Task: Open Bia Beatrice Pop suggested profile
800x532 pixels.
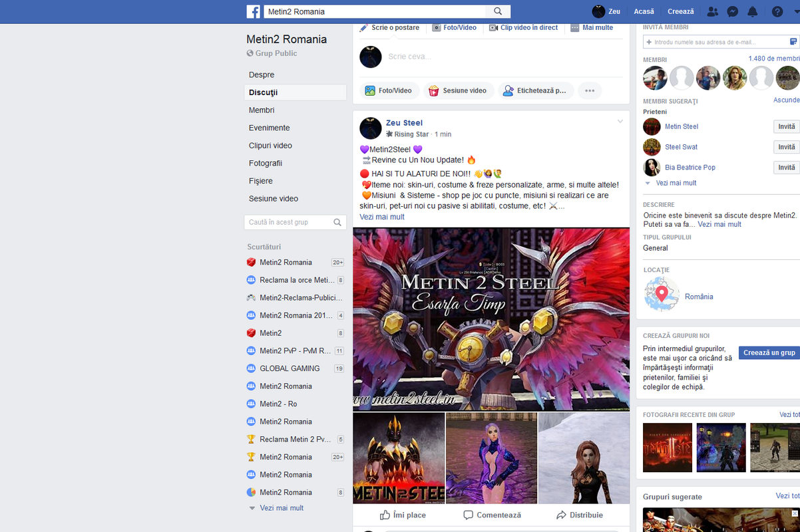Action: point(690,168)
